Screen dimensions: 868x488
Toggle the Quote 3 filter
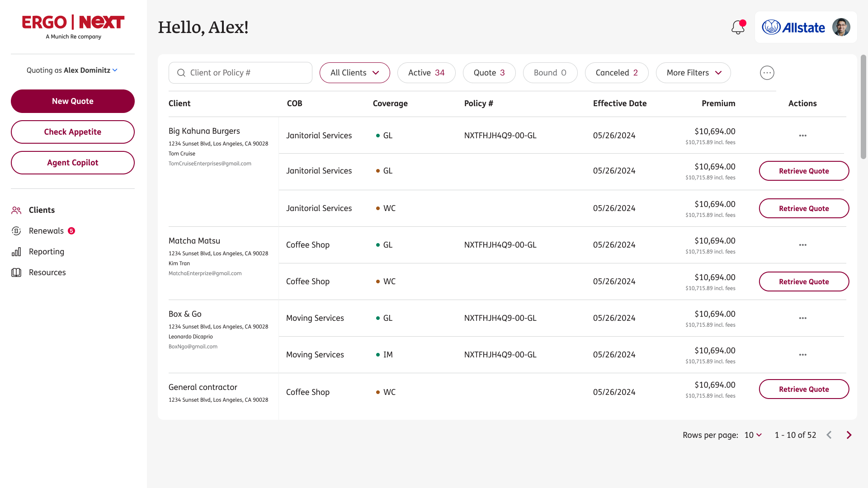click(x=489, y=73)
